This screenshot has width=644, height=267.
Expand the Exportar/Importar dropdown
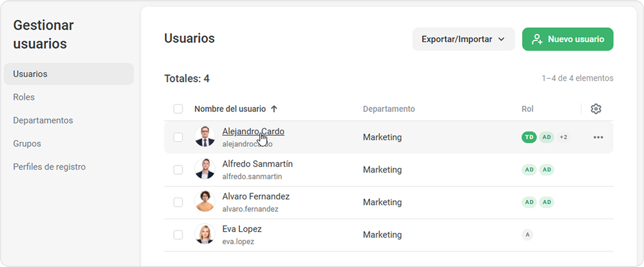(x=463, y=39)
